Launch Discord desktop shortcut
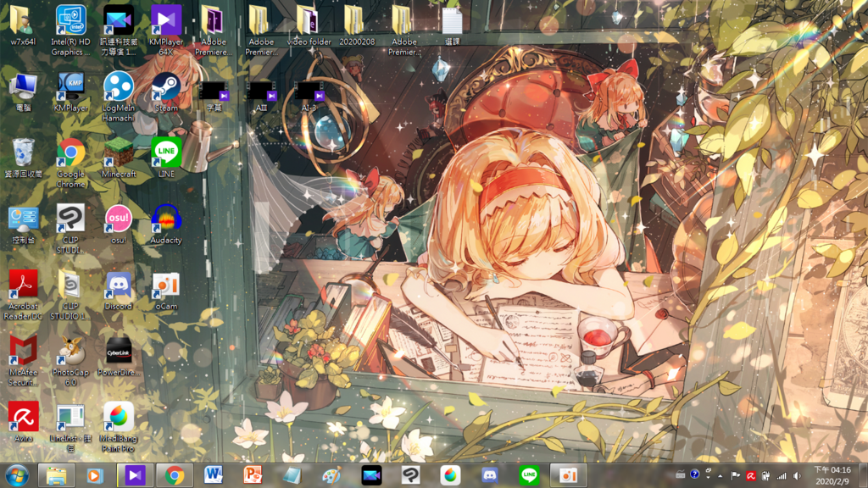The height and width of the screenshot is (488, 868). 119,291
